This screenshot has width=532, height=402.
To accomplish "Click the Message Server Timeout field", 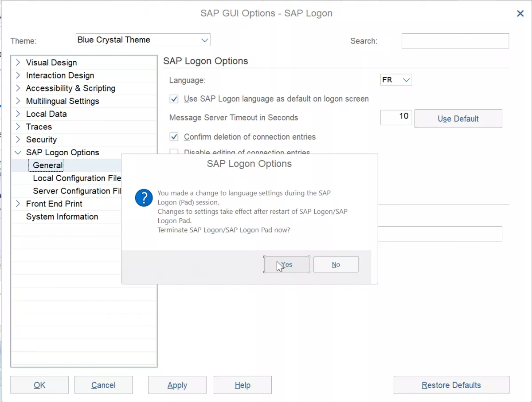I will [396, 117].
